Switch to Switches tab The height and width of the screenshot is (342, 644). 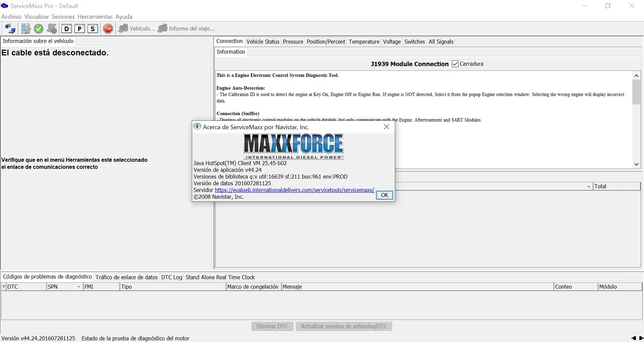(415, 42)
